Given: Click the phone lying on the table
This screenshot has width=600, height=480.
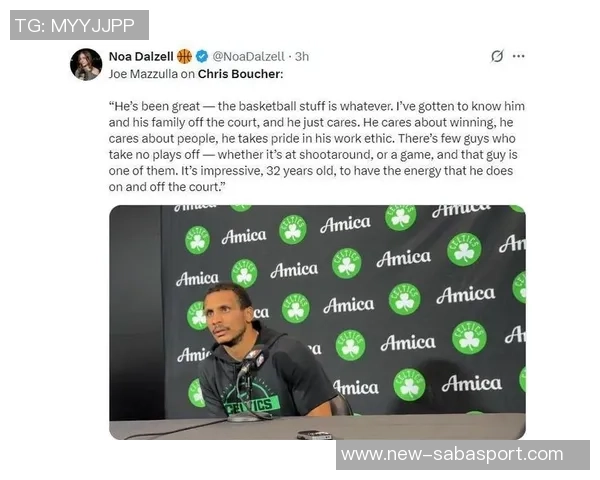Looking at the screenshot, I should [x=315, y=434].
